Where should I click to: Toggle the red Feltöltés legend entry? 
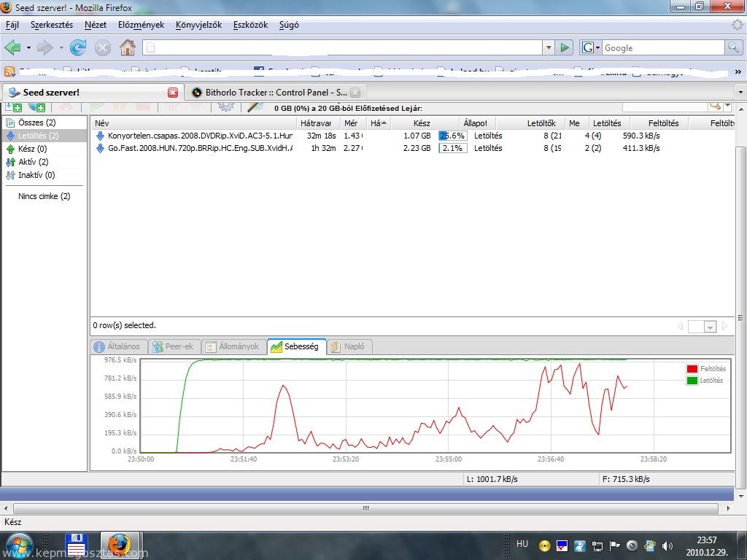click(692, 369)
